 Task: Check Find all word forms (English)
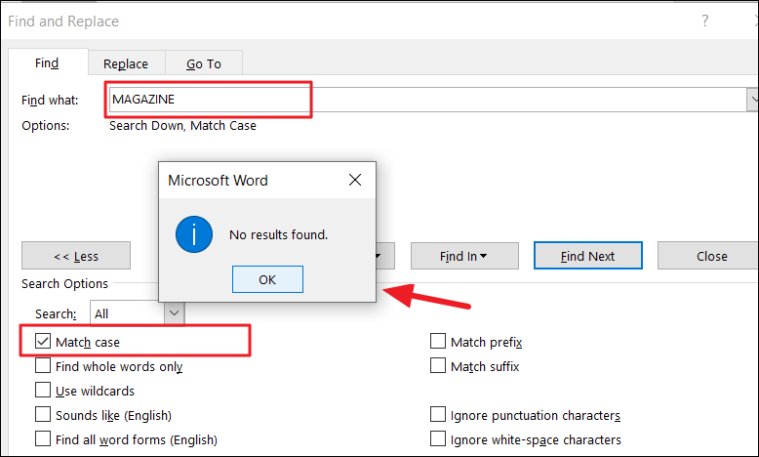pos(43,438)
